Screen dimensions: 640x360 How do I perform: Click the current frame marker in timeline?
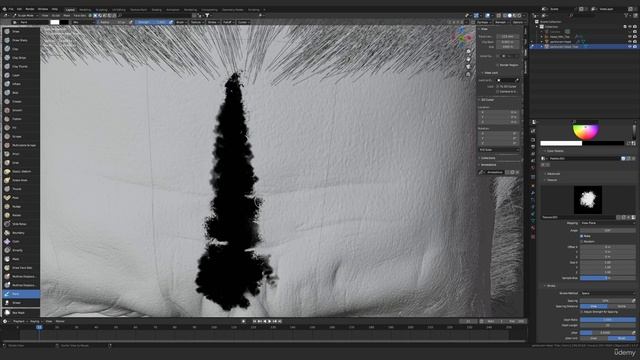(39, 327)
